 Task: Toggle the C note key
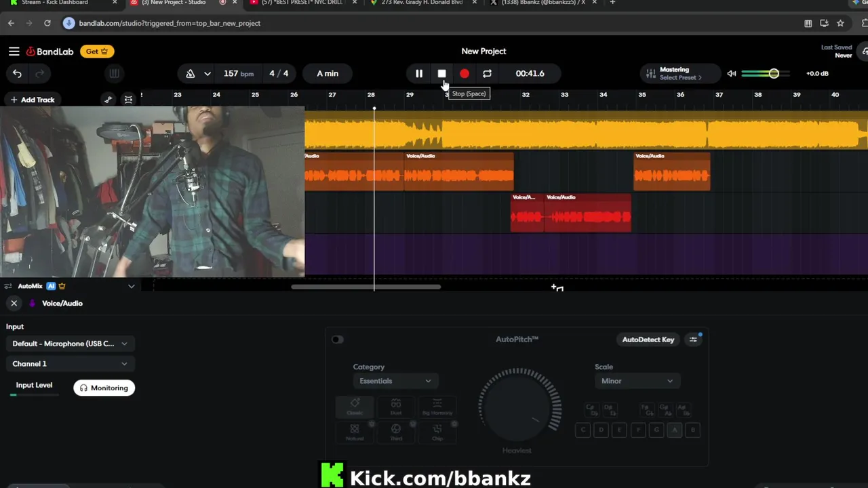pos(583,430)
